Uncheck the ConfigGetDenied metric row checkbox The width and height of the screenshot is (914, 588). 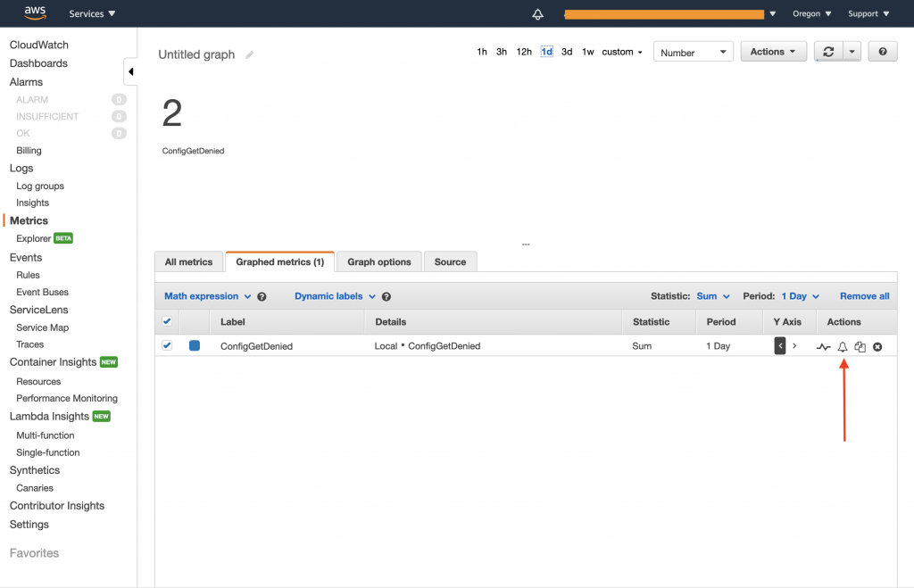[x=168, y=345]
